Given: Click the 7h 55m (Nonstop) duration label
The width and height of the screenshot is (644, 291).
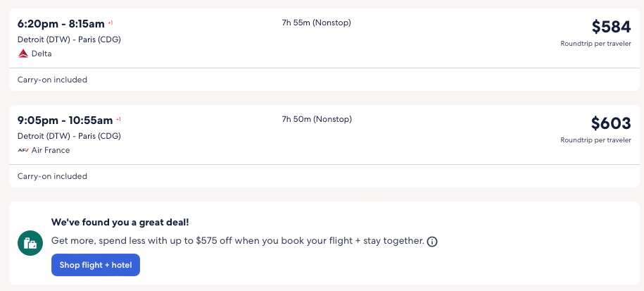Looking at the screenshot, I should pos(316,23).
